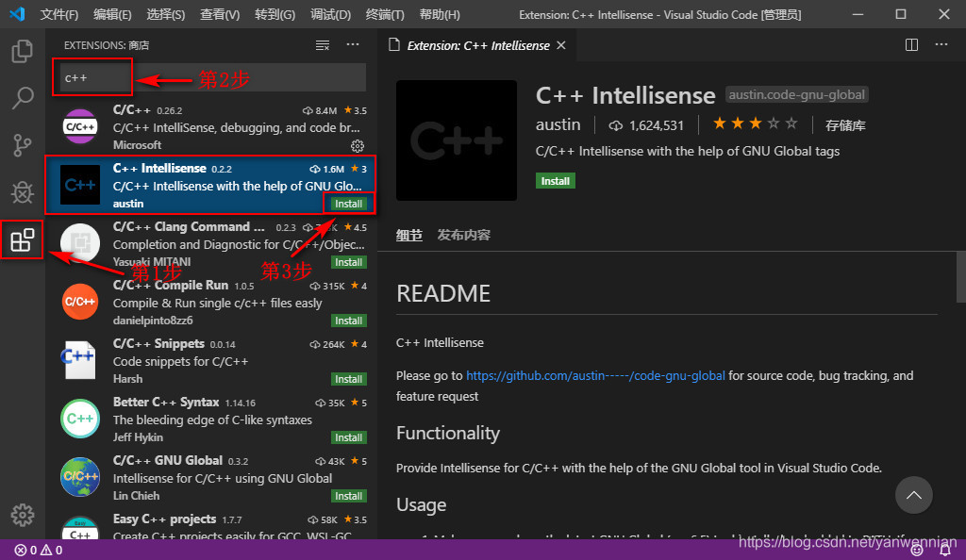Click the austin.code-gnu-global identifier badge
This screenshot has width=966, height=560.
pos(796,95)
